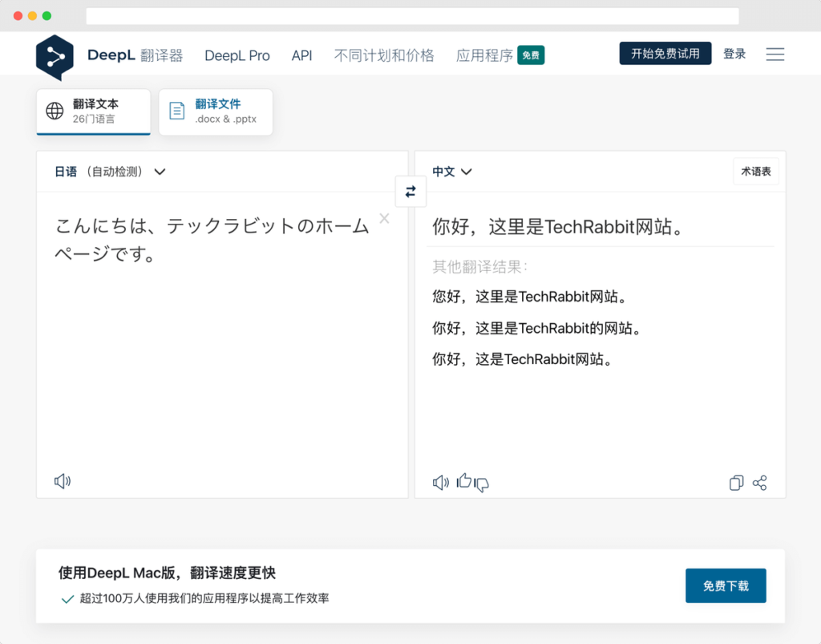The image size is (821, 644).
Task: Share the translation
Action: point(760,482)
